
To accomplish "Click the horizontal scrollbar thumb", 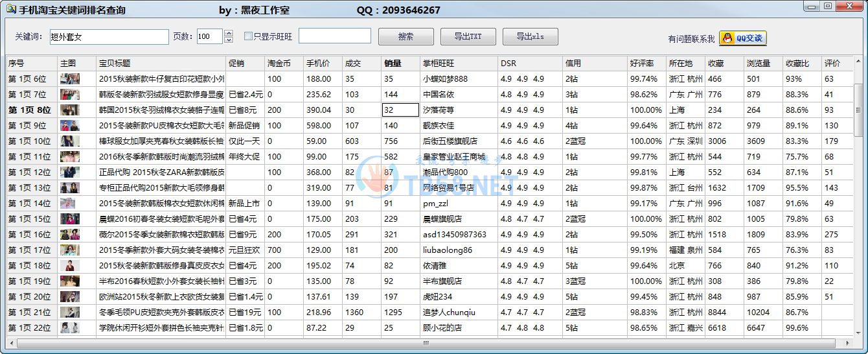I will [425, 342].
